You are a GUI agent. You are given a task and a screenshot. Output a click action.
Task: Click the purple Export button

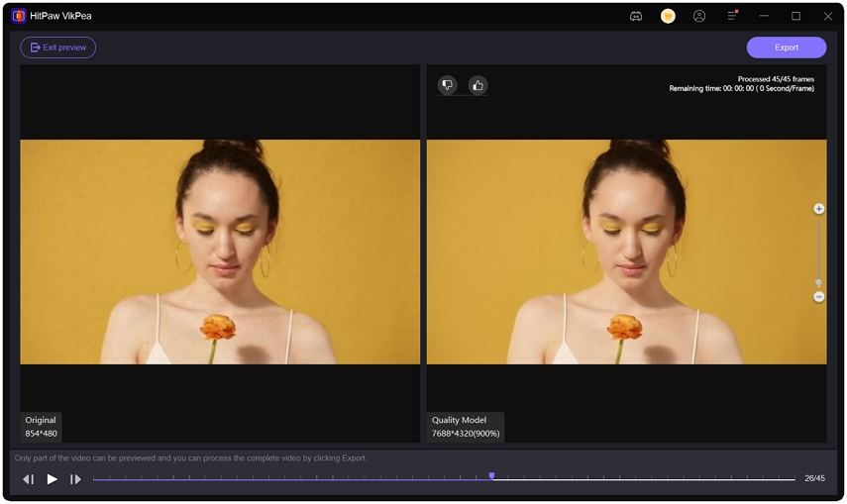point(786,48)
